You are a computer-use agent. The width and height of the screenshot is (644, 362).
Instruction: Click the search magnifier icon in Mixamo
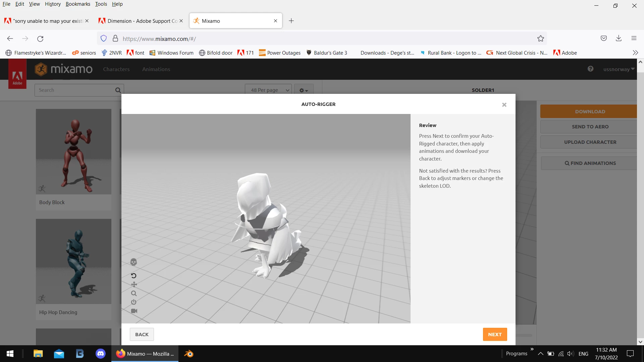tap(118, 90)
